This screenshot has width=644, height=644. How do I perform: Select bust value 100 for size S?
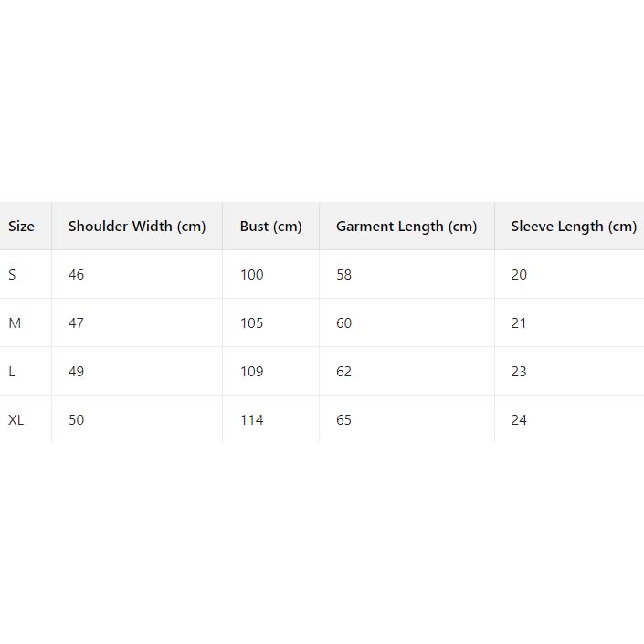(x=251, y=275)
